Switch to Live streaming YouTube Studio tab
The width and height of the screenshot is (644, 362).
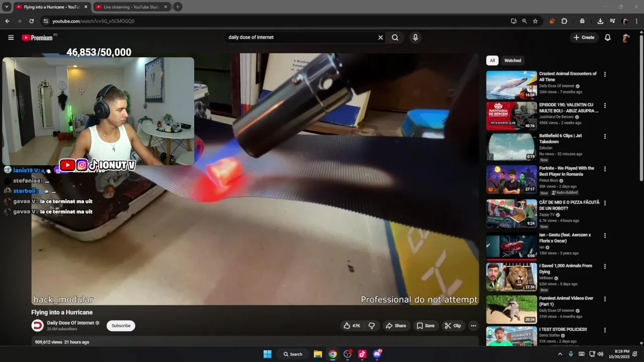click(131, 7)
